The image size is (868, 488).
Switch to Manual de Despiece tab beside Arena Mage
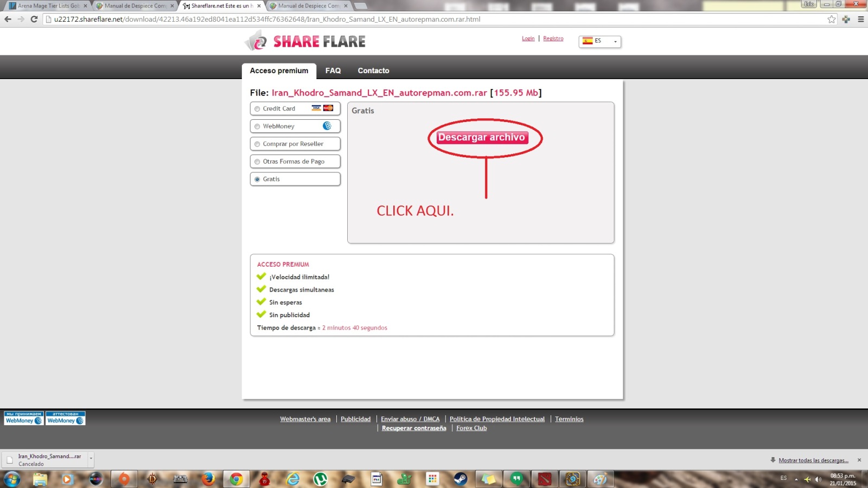pos(135,6)
